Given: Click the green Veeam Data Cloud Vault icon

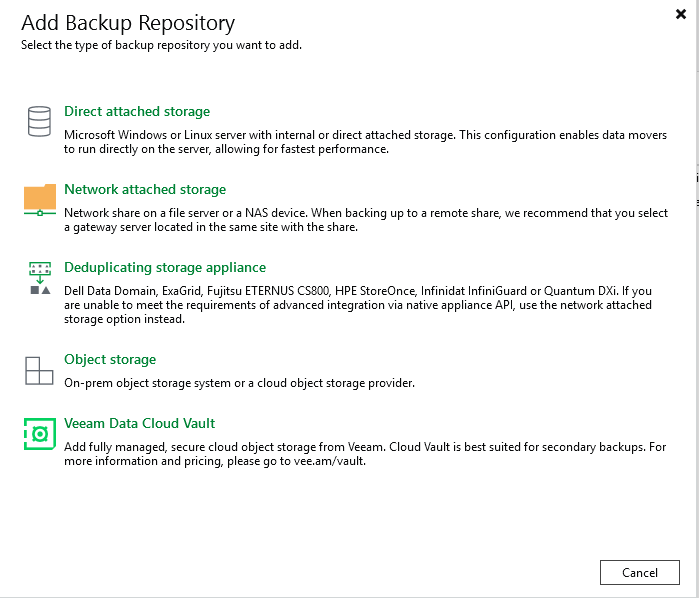Looking at the screenshot, I should pyautogui.click(x=39, y=434).
